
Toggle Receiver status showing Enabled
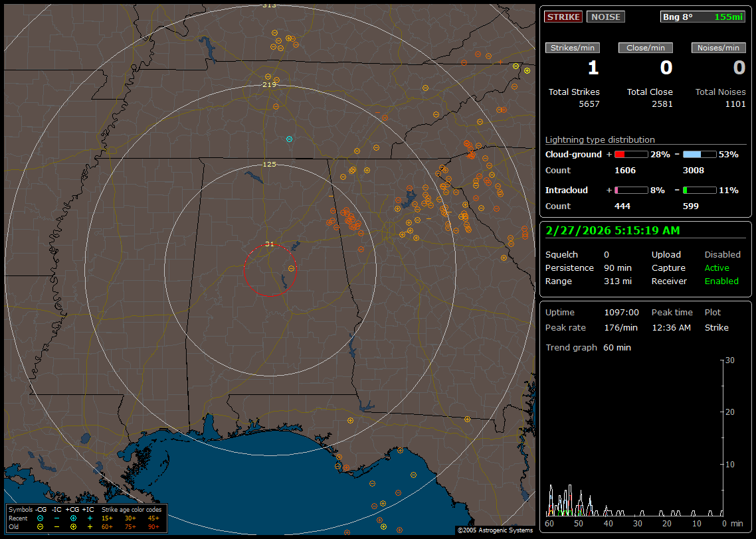click(721, 281)
